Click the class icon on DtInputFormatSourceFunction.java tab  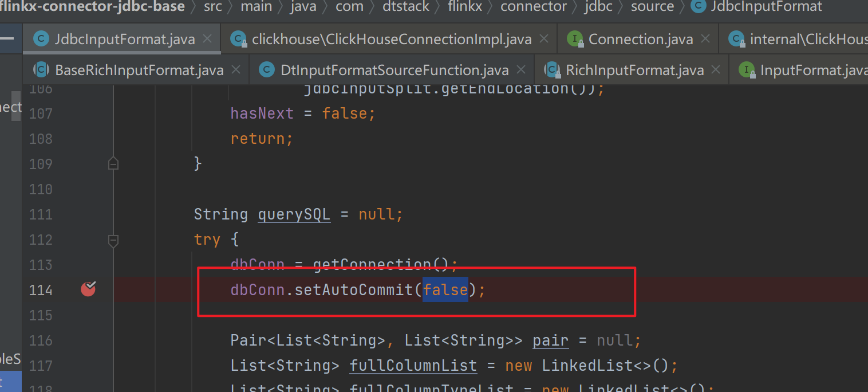click(x=267, y=69)
